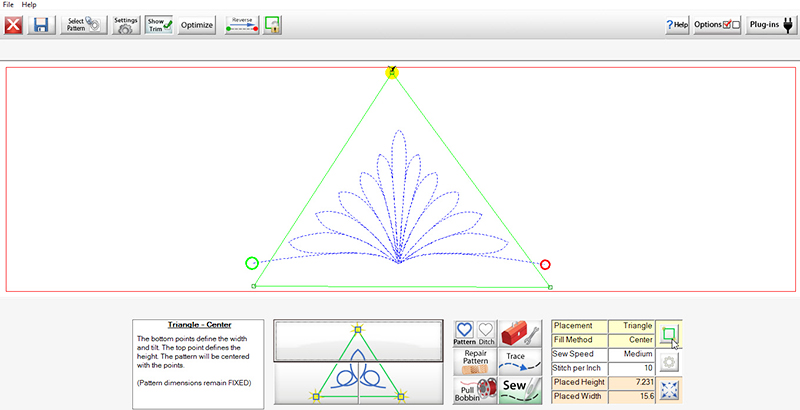
Task: Open the Settings gear button
Action: pos(126,24)
